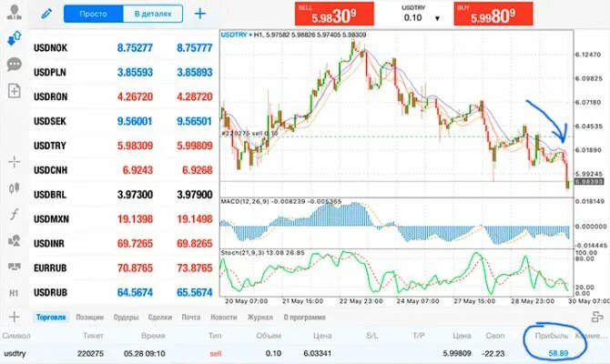Open the candlestick chart type icon

click(x=14, y=188)
